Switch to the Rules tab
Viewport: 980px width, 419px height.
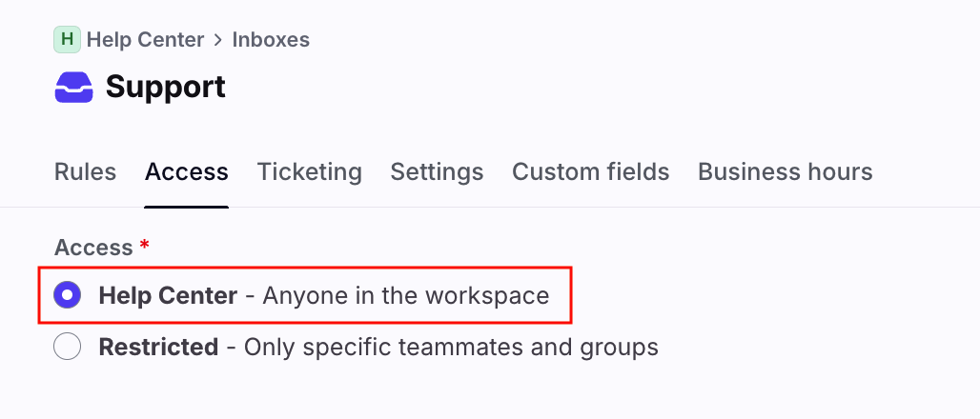pyautogui.click(x=85, y=172)
